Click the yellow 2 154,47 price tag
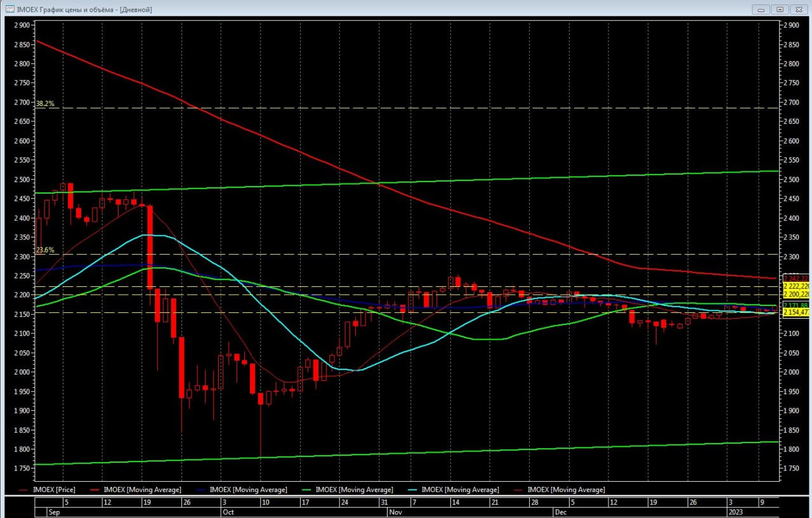This screenshot has width=812, height=518. tap(796, 312)
